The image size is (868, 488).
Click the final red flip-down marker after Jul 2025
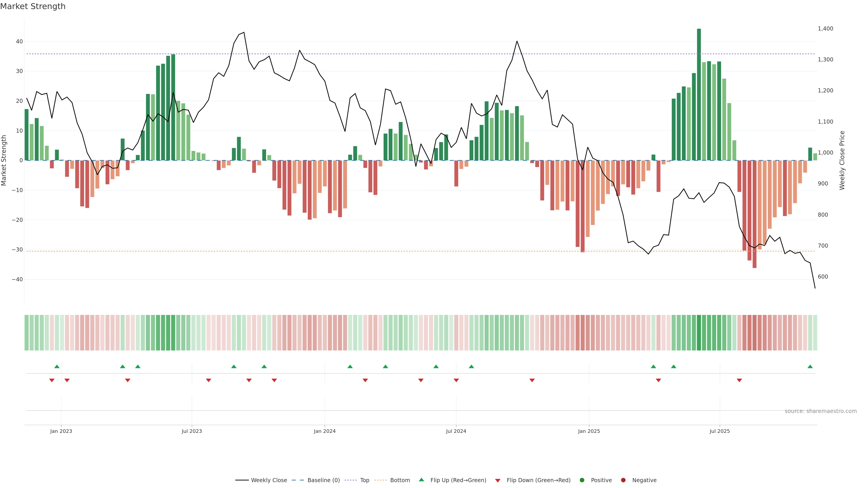[739, 380]
